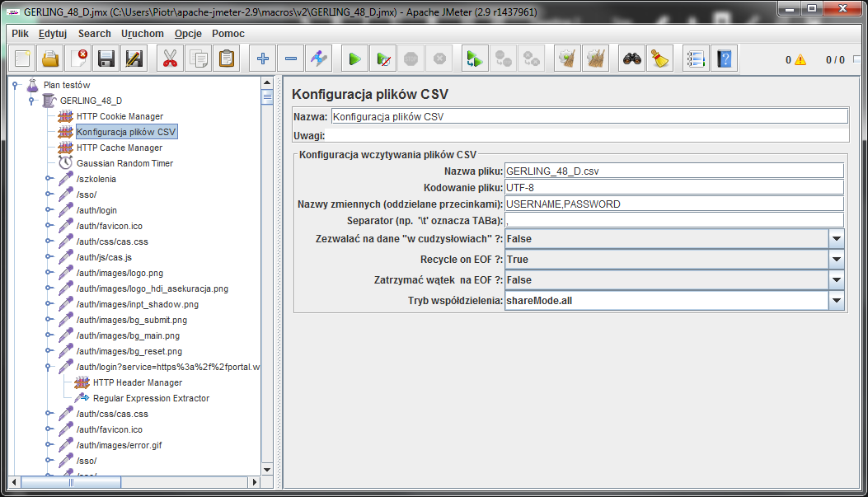868x497 pixels.
Task: Open Search with the binoculars icon
Action: (631, 59)
